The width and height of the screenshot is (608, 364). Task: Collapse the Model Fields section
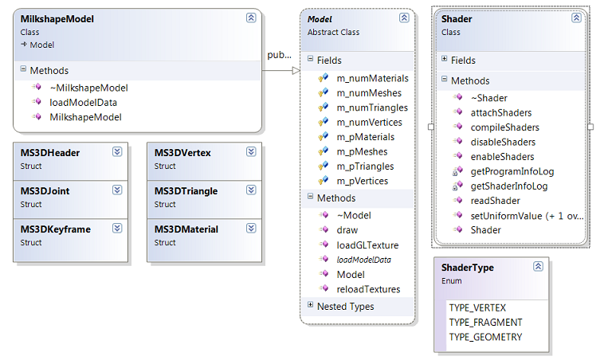coord(310,58)
